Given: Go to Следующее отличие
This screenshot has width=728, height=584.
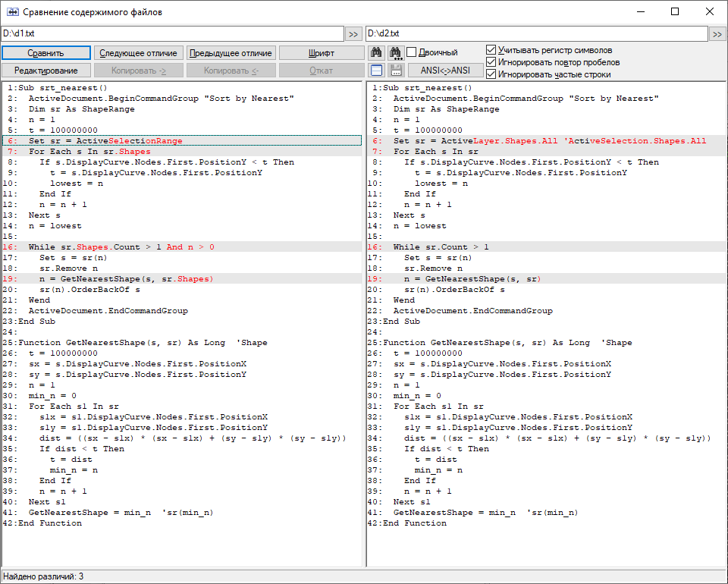Looking at the screenshot, I should 138,53.
